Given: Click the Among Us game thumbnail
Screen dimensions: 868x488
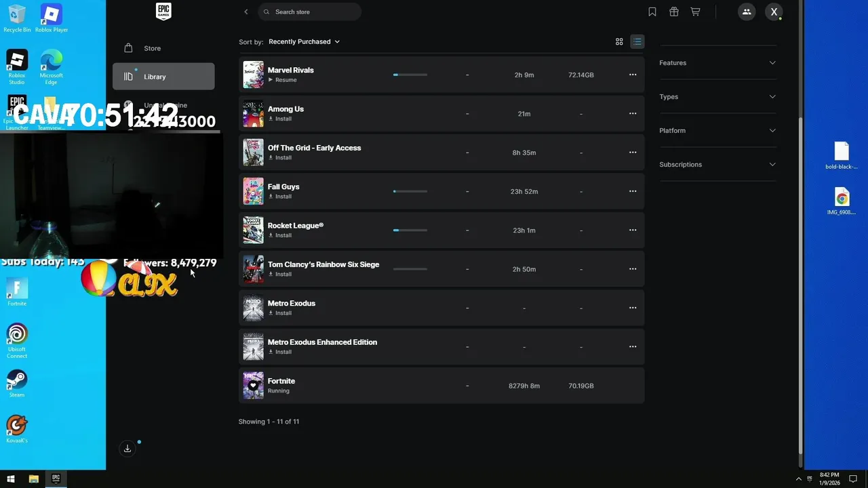Looking at the screenshot, I should click(x=253, y=114).
